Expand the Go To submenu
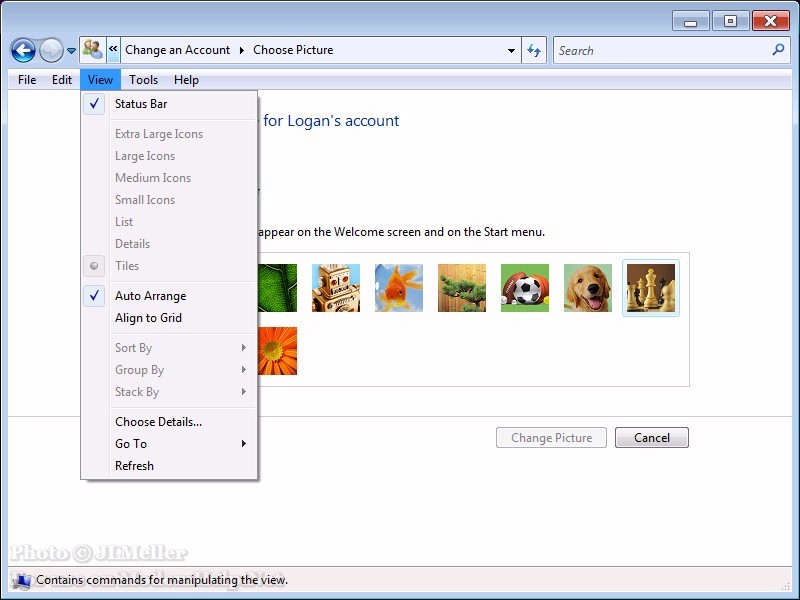 [x=169, y=444]
